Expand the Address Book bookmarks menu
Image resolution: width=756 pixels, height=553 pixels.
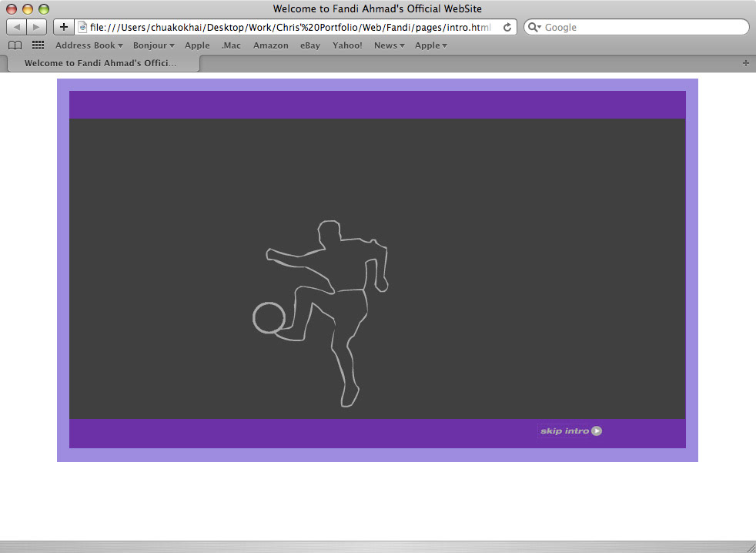tap(89, 45)
